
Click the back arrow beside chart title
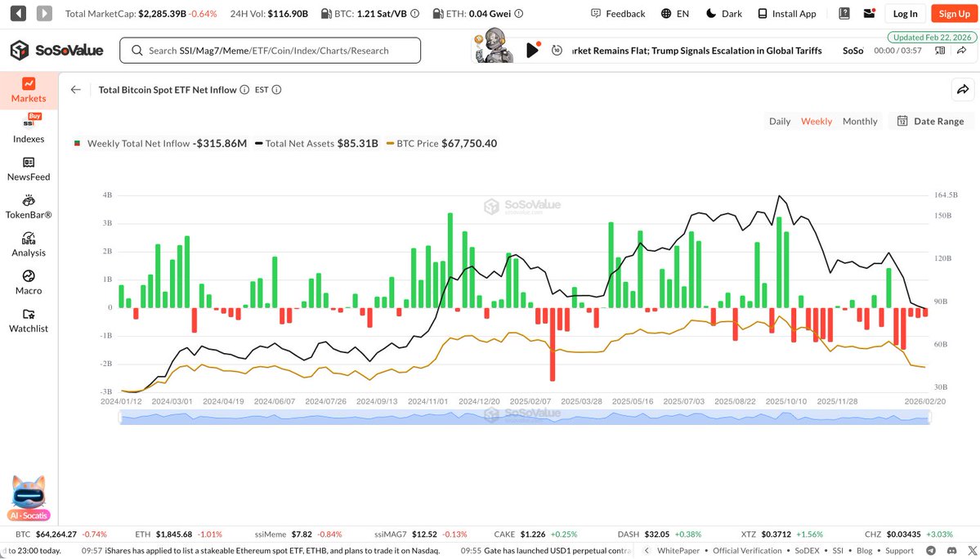[76, 89]
